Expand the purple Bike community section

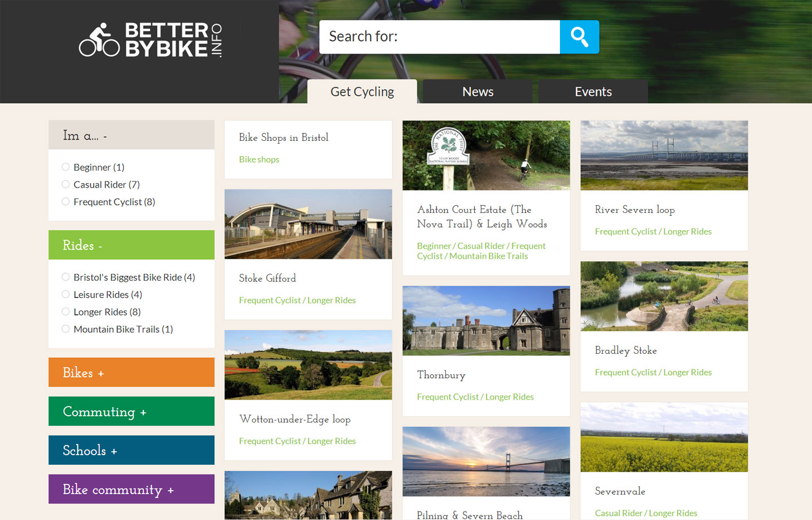131,489
